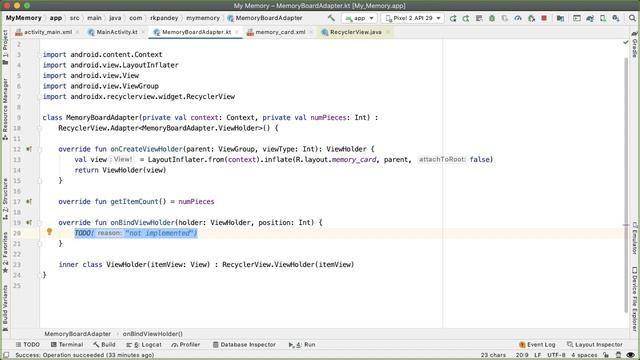This screenshot has width=640, height=360.
Task: Open the Resource Manager tool window
Action: pyautogui.click(x=5, y=109)
